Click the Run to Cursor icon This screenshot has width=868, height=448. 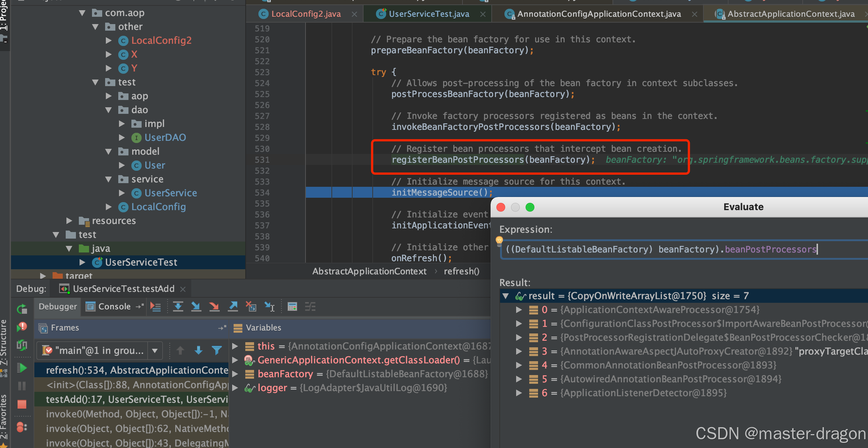click(269, 306)
